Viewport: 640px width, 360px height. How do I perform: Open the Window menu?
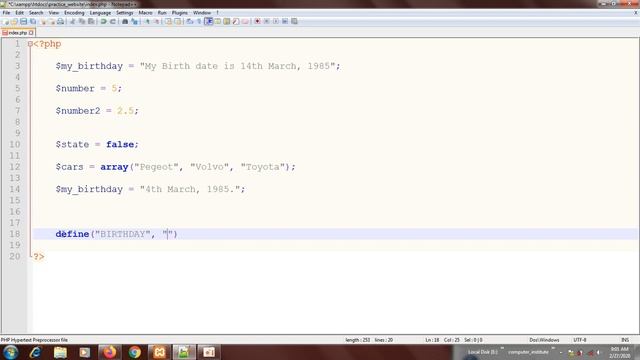tap(202, 13)
